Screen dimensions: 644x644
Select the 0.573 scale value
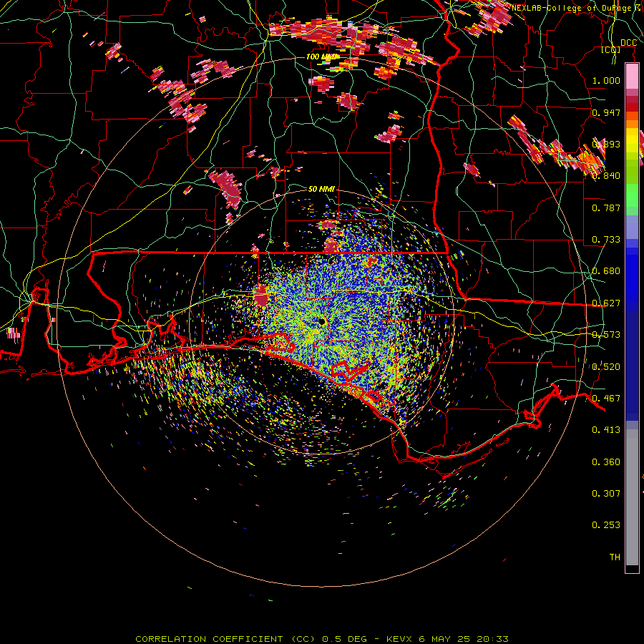tap(606, 335)
